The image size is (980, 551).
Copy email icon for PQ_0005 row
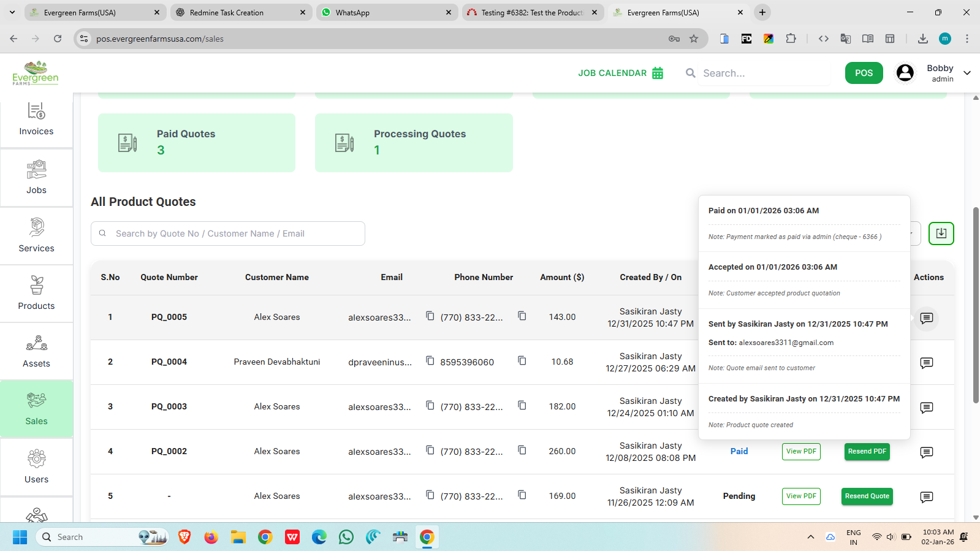click(430, 316)
